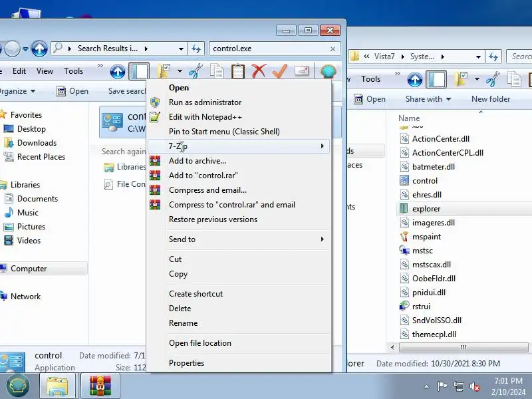Choose Create shortcut
The width and height of the screenshot is (532, 399).
tap(239, 294)
